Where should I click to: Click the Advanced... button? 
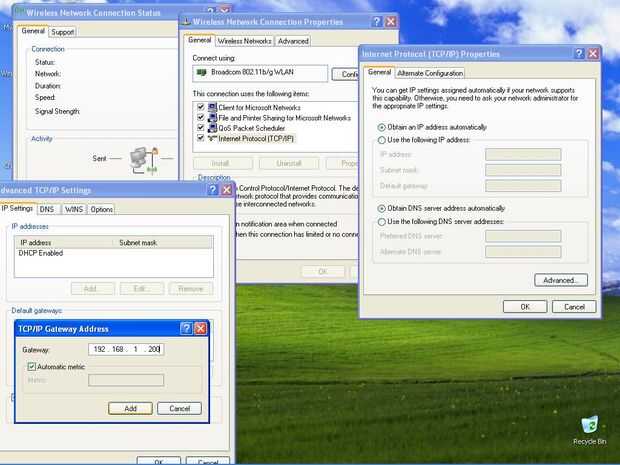[561, 280]
